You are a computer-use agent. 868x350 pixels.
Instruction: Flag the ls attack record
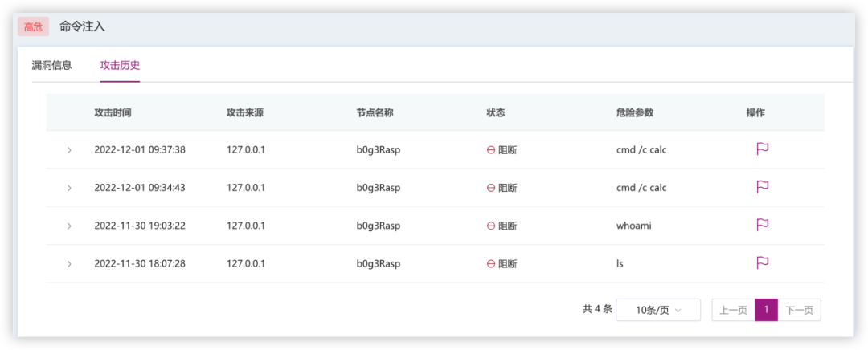coord(763,263)
